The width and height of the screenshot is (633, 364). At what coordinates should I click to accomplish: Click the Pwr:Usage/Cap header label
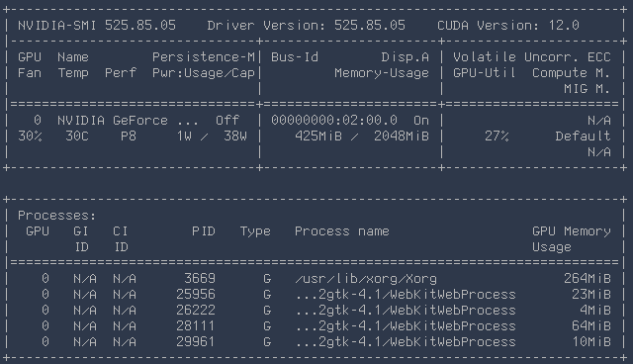click(204, 73)
